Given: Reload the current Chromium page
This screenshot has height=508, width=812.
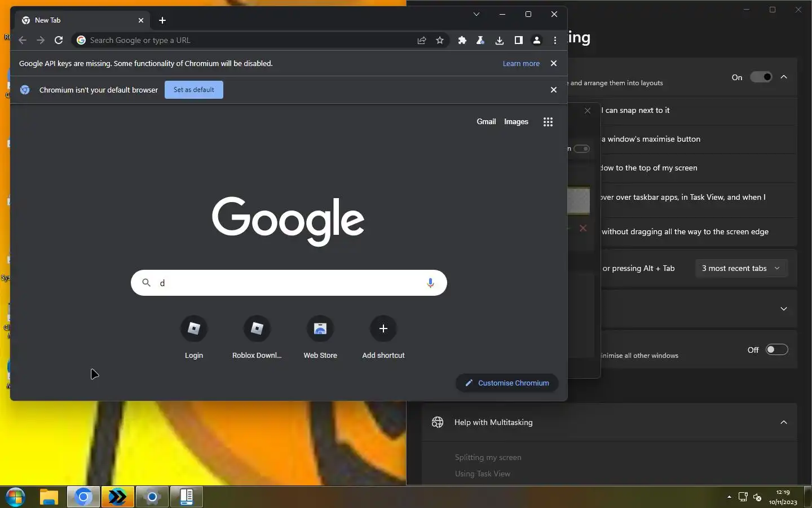Looking at the screenshot, I should (59, 40).
